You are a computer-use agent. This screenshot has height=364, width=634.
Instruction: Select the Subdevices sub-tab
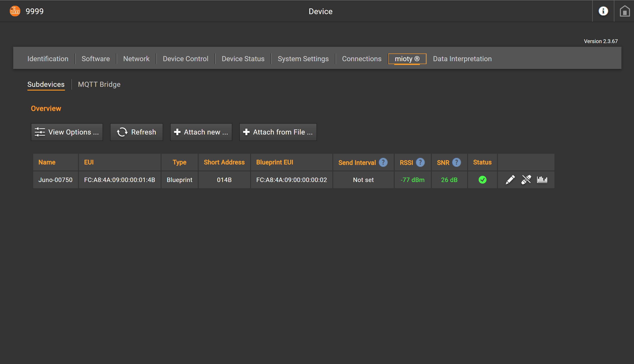pos(46,85)
